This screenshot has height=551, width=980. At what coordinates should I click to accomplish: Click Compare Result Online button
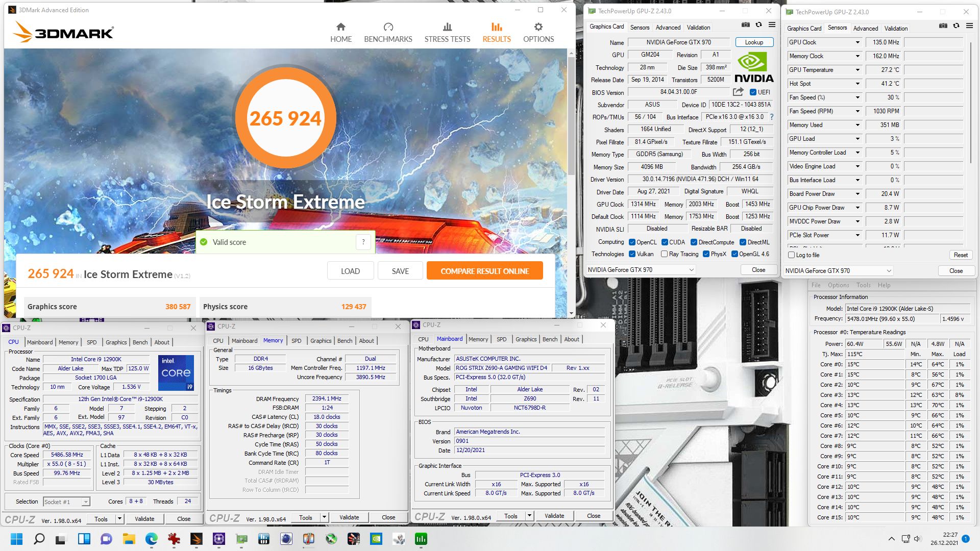484,271
